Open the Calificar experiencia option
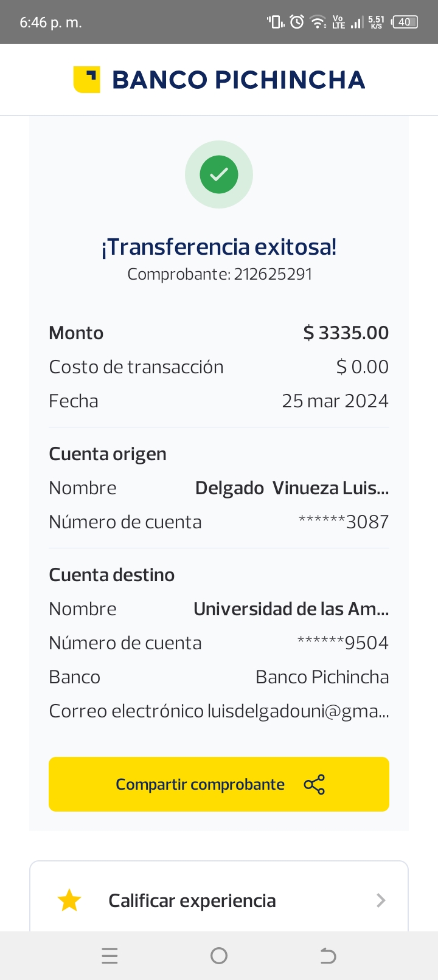Image resolution: width=438 pixels, height=980 pixels. point(192,900)
